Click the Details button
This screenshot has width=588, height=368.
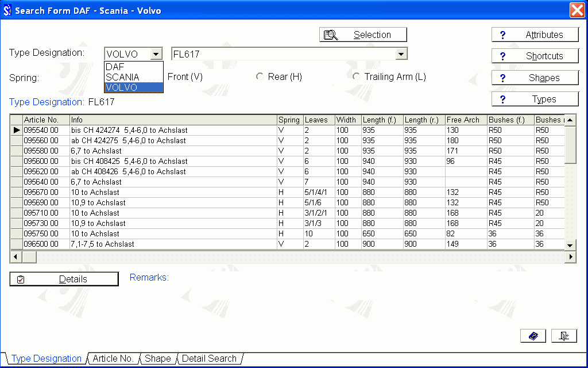pos(64,279)
